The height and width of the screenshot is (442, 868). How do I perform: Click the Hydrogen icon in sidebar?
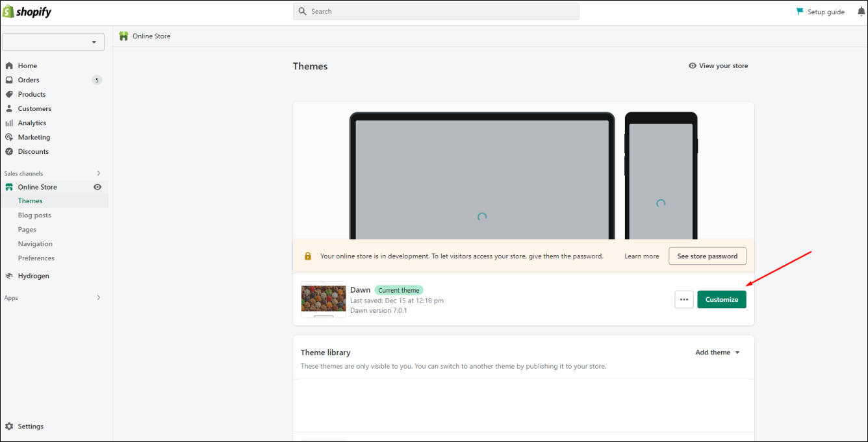[x=9, y=276]
